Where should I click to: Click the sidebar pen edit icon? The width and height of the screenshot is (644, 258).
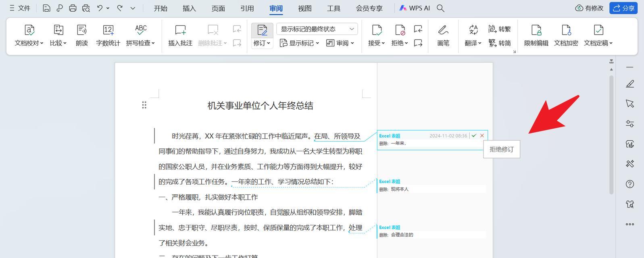click(630, 83)
